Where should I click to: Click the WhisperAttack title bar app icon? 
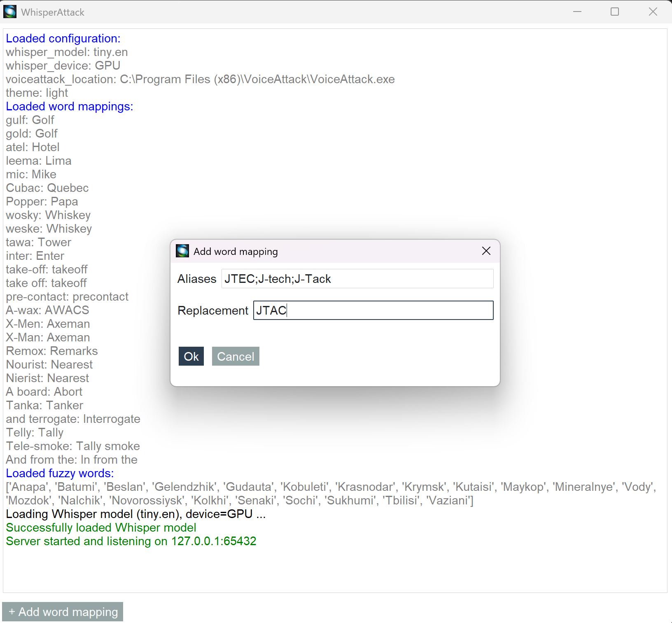click(x=10, y=12)
